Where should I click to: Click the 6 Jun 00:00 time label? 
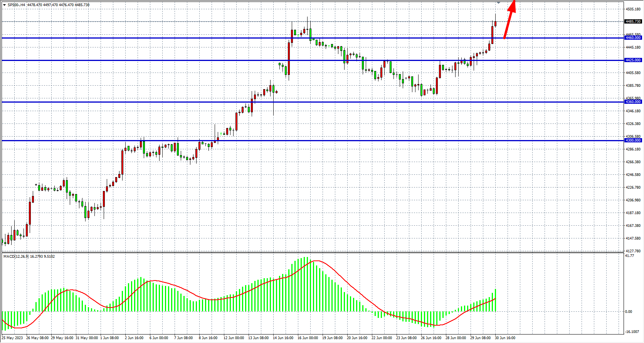[x=159, y=338]
